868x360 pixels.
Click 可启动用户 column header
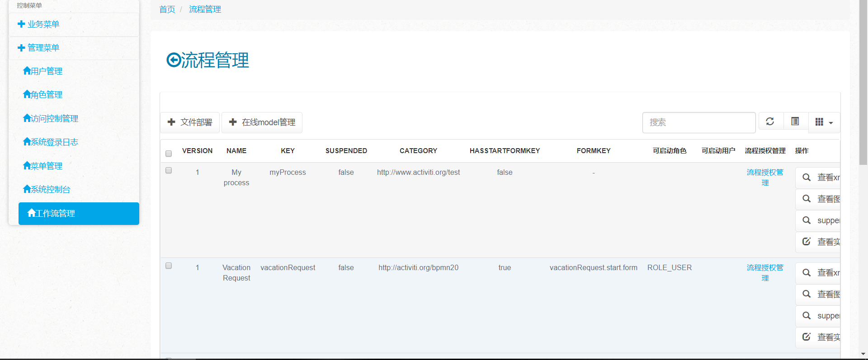[x=718, y=151]
